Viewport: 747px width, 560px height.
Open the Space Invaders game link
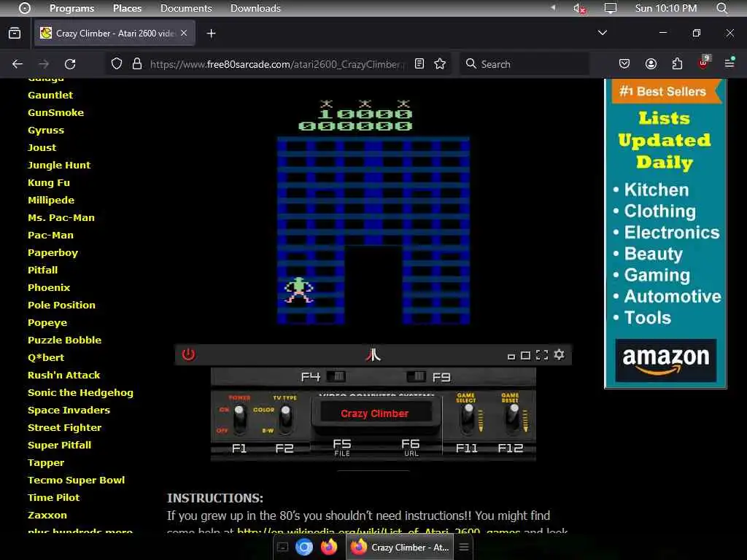point(69,410)
